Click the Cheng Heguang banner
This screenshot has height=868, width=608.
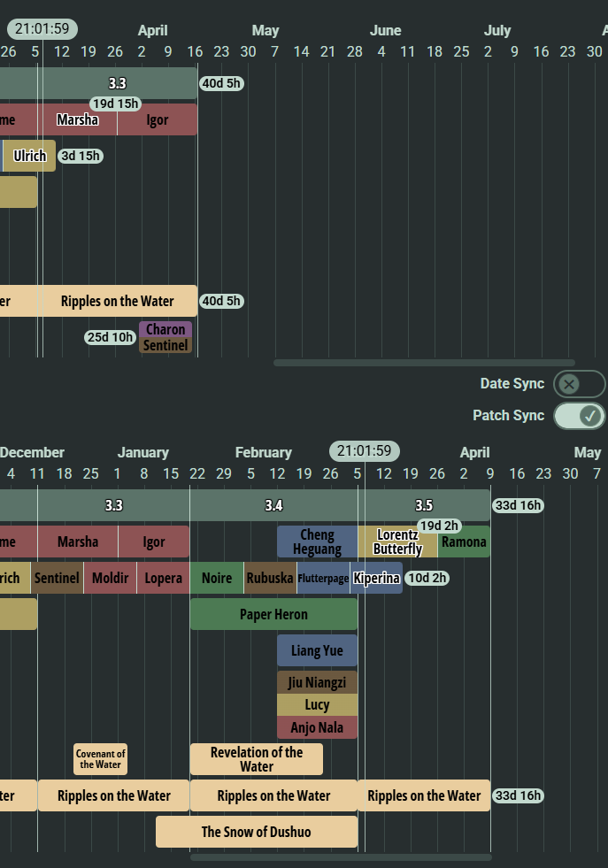318,542
